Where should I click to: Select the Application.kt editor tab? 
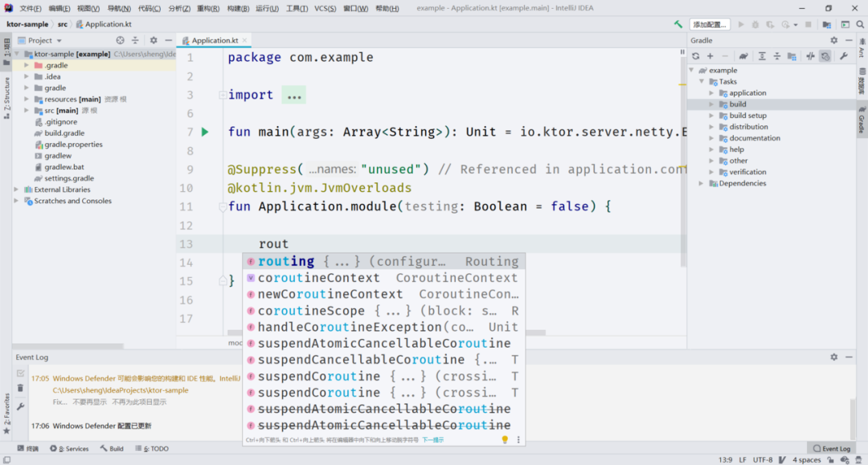(214, 40)
